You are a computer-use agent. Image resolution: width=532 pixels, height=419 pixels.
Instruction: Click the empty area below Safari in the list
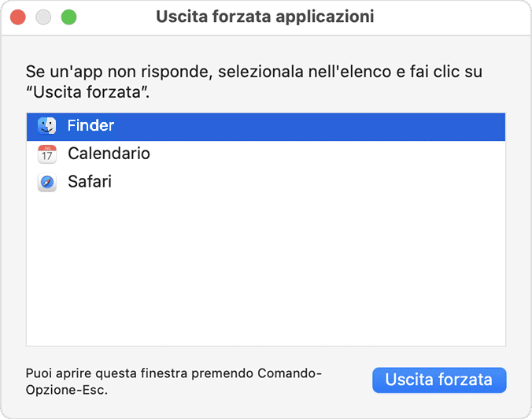[266, 268]
